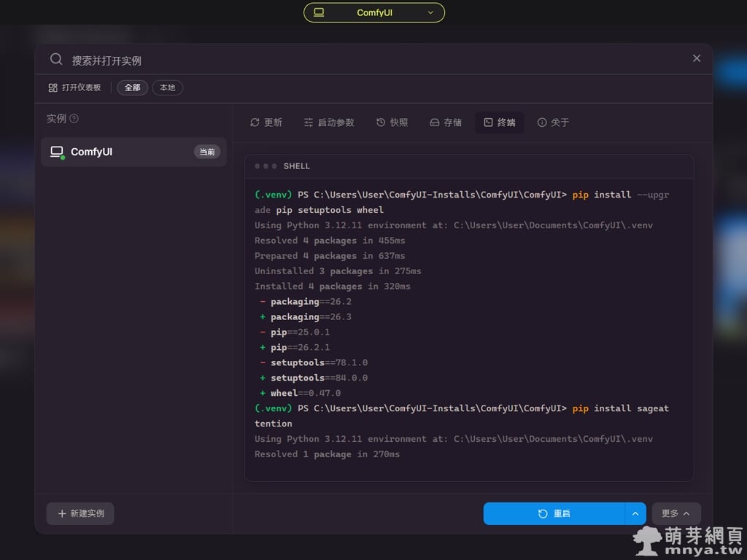Open the 更多 more menu
Image resolution: width=747 pixels, height=560 pixels.
click(676, 514)
